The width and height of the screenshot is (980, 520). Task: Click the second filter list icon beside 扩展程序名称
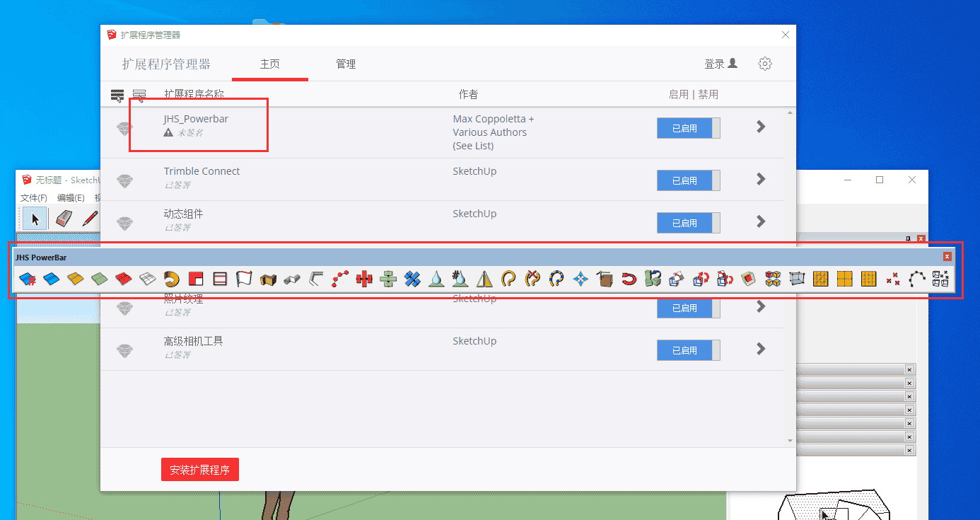139,95
